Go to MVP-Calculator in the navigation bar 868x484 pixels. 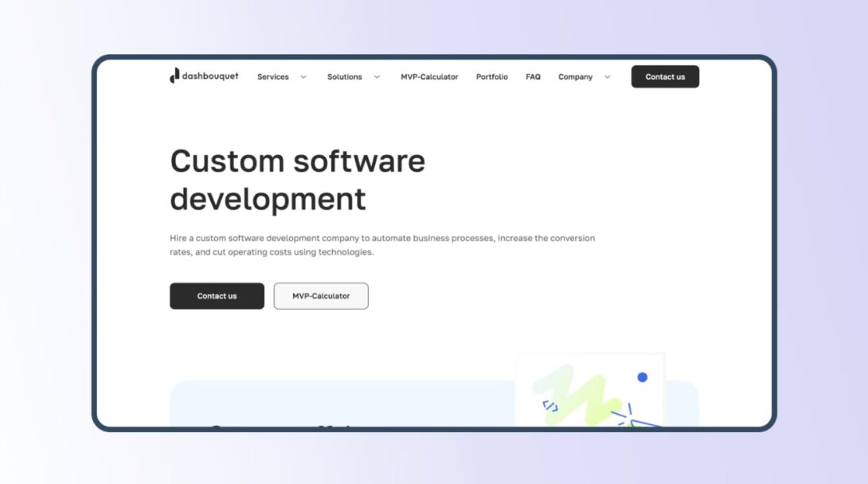(429, 77)
